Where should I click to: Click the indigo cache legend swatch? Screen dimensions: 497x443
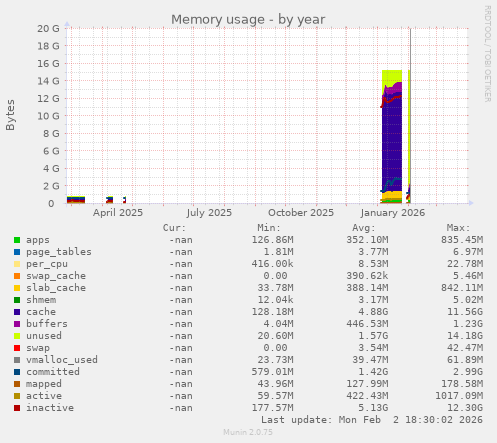pos(17,312)
